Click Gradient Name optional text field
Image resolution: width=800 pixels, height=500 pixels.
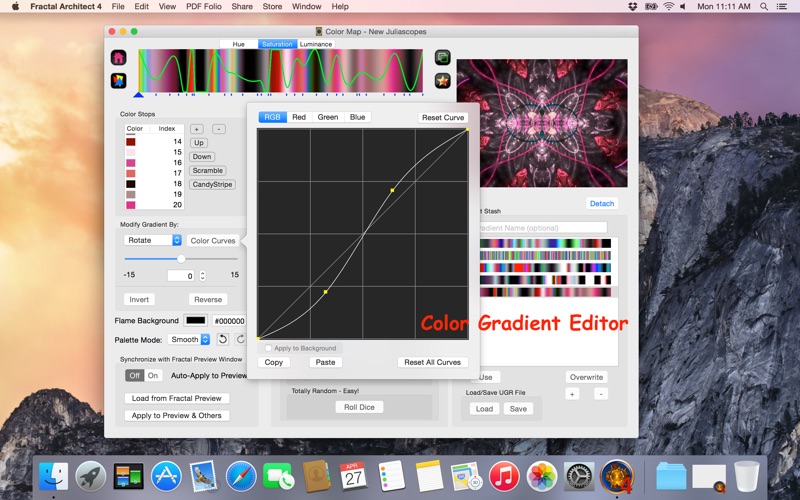pyautogui.click(x=542, y=228)
